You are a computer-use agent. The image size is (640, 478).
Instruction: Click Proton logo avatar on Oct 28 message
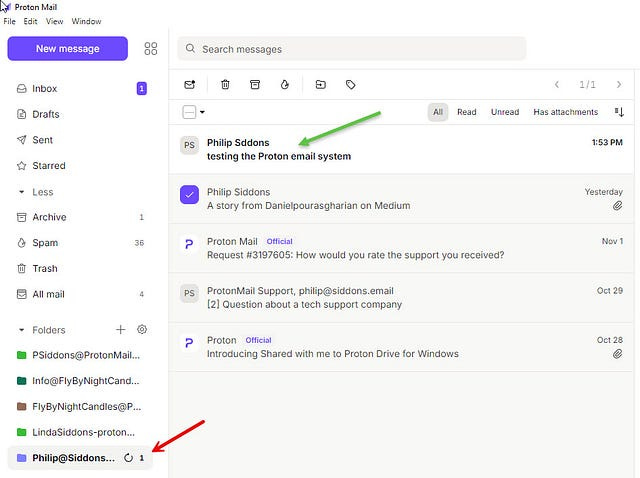[189, 343]
